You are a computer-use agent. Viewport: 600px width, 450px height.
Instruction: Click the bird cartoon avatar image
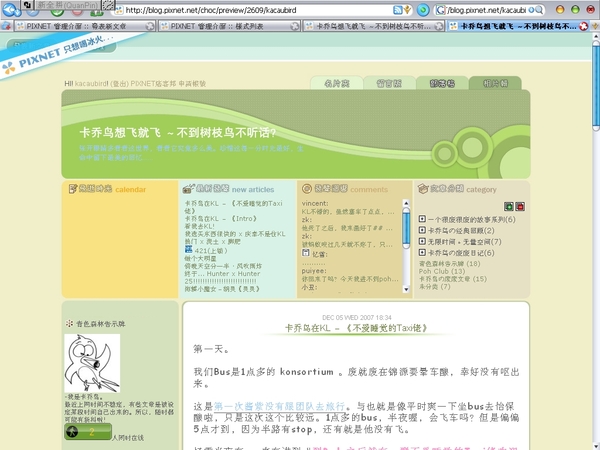tap(92, 363)
